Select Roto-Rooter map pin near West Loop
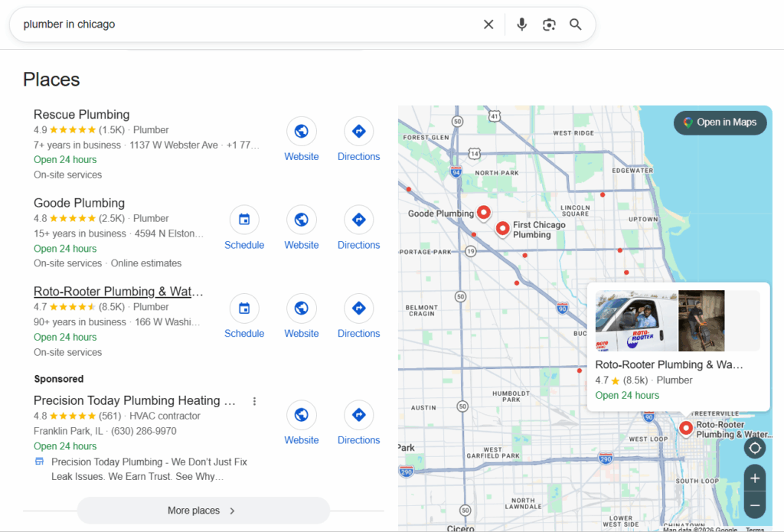The height and width of the screenshot is (532, 784). pos(686,429)
